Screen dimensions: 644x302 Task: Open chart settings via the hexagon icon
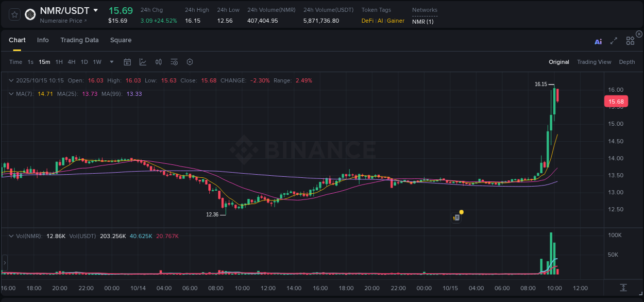pyautogui.click(x=190, y=61)
